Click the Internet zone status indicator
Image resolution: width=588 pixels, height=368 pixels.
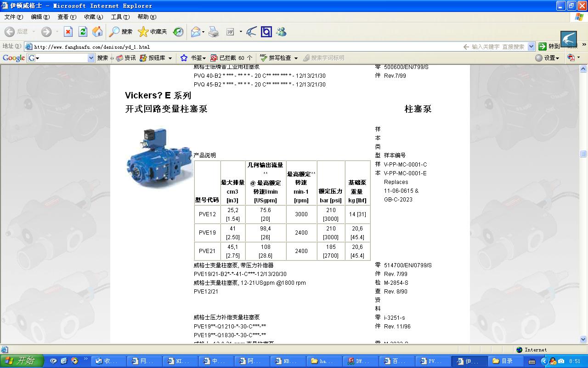point(531,350)
